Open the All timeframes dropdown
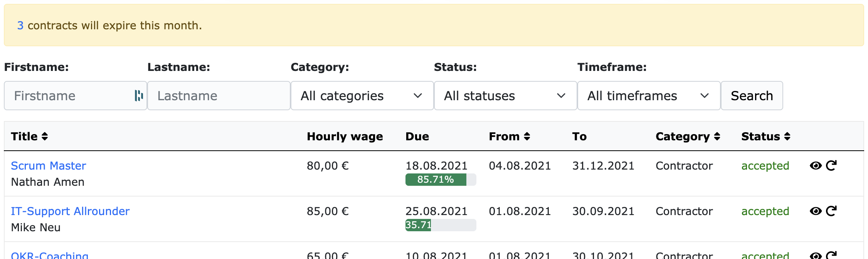 click(x=648, y=96)
